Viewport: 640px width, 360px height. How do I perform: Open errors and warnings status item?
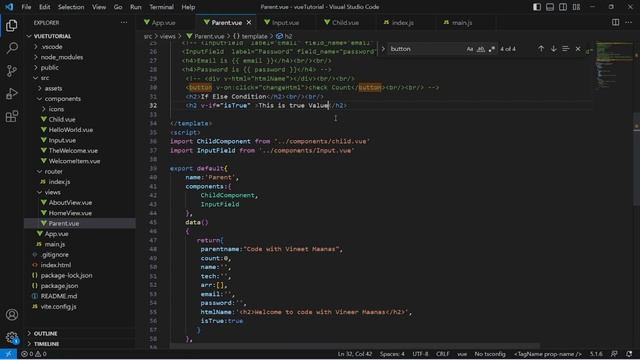click(x=33, y=354)
